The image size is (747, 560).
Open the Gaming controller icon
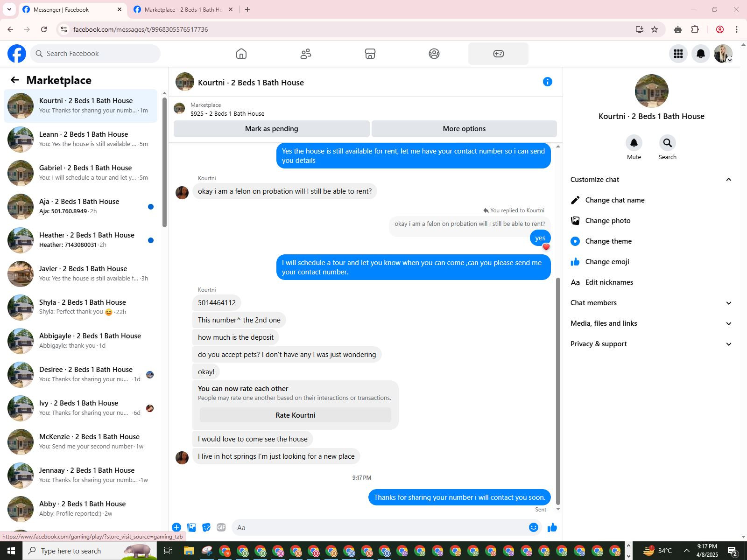tap(499, 54)
